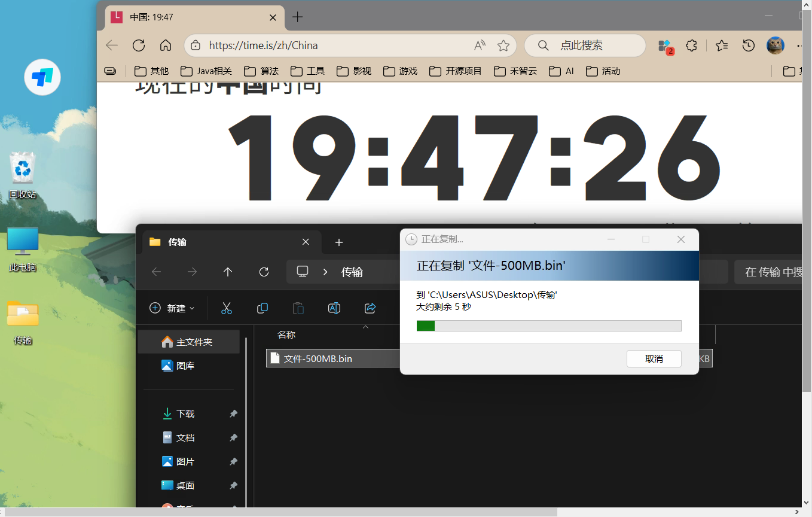Screen dimensions: 812x517
Task: Click the green copy progress bar
Action: [549, 326]
